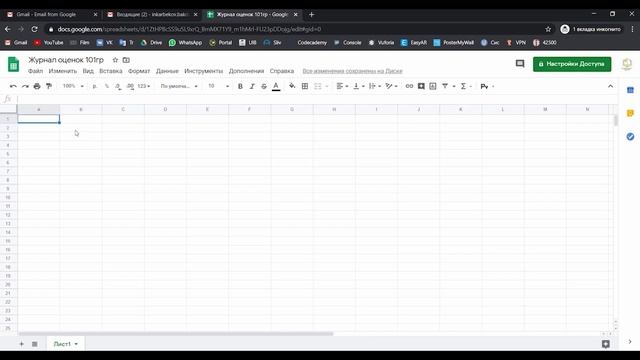Apply percent format icon
The width and height of the screenshot is (640, 360).
point(107,86)
